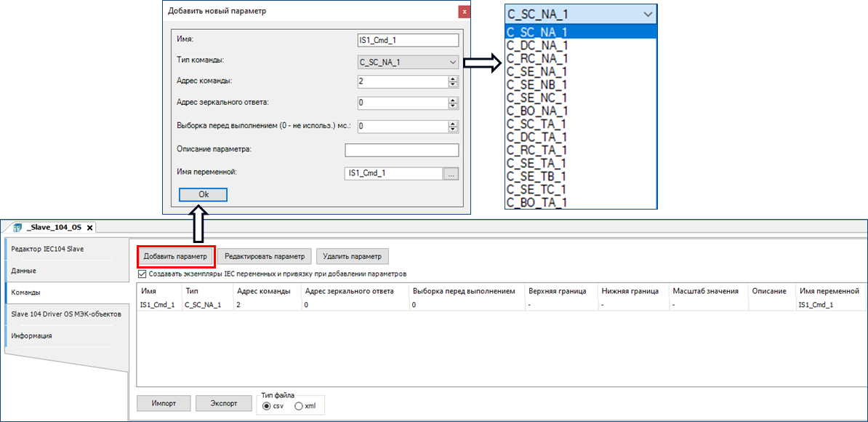
Task: Select the xml file type radio button
Action: pyautogui.click(x=299, y=405)
